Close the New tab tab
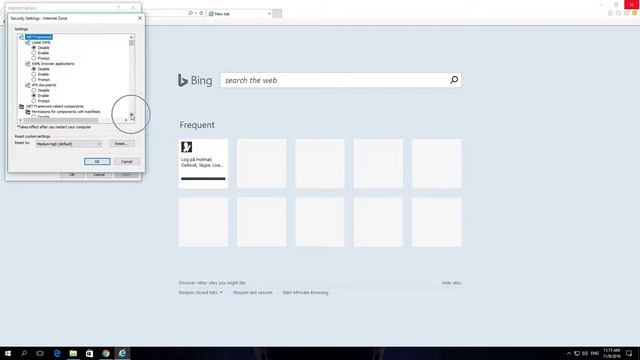The image size is (640, 360). [269, 13]
